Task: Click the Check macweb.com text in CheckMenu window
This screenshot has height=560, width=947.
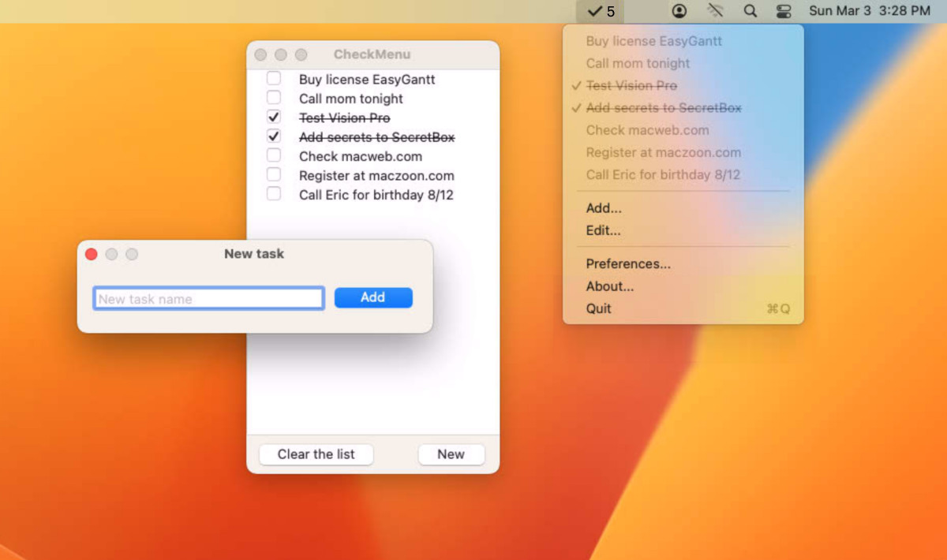Action: [x=361, y=156]
